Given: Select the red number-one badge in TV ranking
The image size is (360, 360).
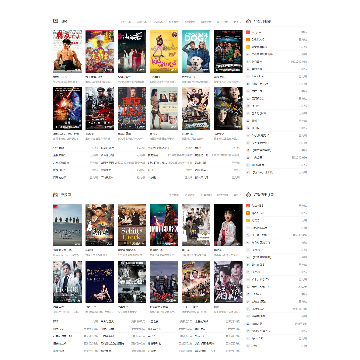Looking at the screenshot, I should point(248,206).
